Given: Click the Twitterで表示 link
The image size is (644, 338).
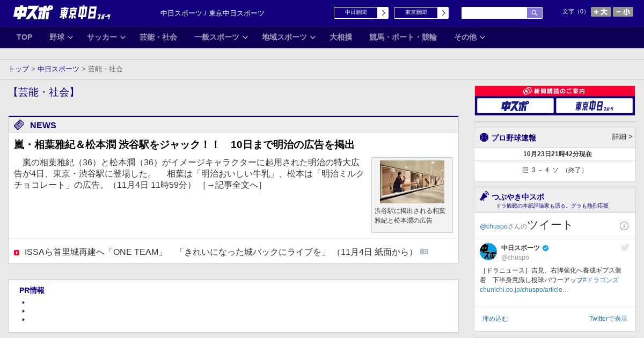Looking at the screenshot, I should pos(608,319).
